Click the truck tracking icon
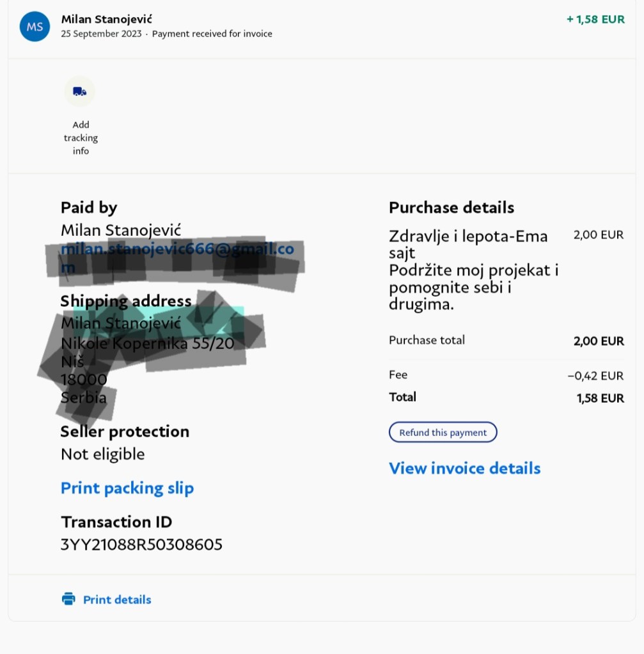The width and height of the screenshot is (644, 654). 80,91
